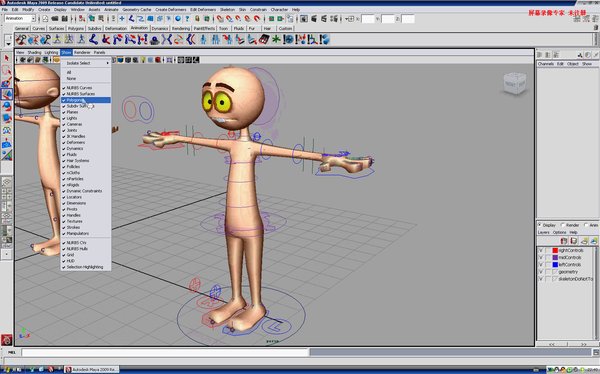Select the Rotate tool in toolbox
600x374 pixels.
(x=7, y=106)
